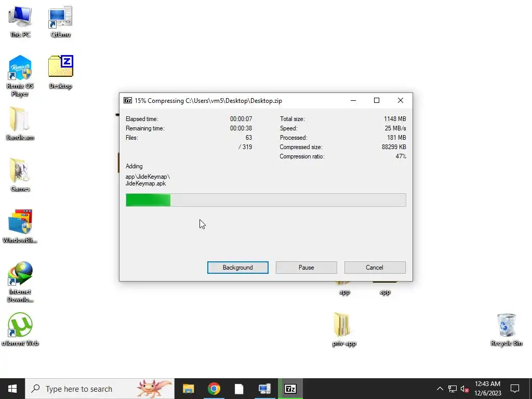Select the Recycle Bin icon
532x399 pixels.
[x=506, y=329]
